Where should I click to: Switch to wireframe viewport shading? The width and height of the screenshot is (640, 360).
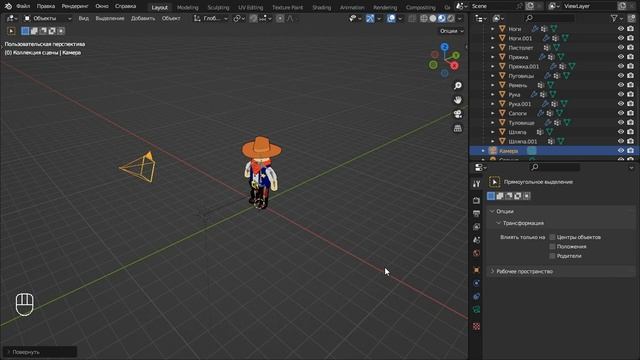point(424,18)
